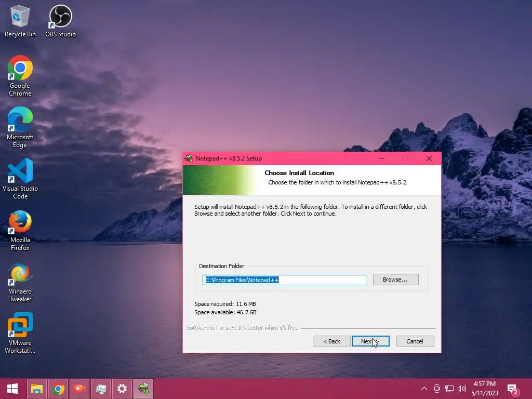Select the Winaero Tweaker desktop icon
This screenshot has height=399, width=532.
pos(20,282)
